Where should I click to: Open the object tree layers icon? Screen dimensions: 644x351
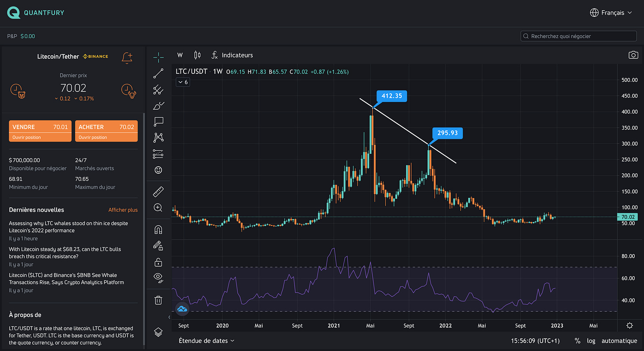158,332
